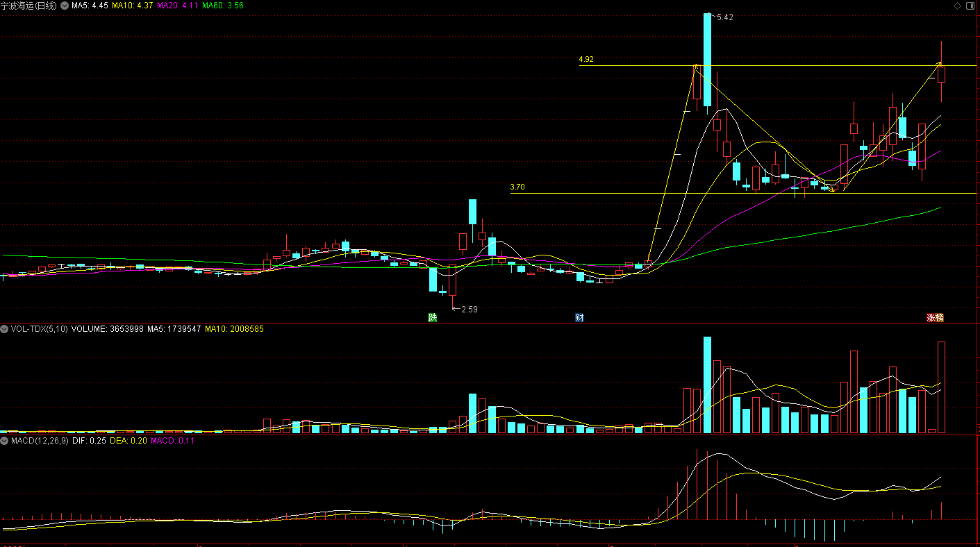
Task: Click the diamond marker icon at top right
Action: [957, 6]
